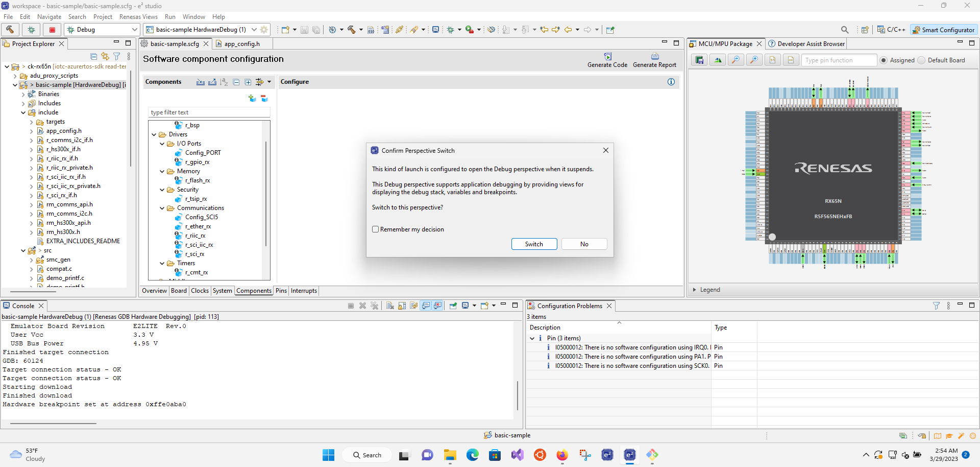Switch to the C/C++ perspective

891,30
